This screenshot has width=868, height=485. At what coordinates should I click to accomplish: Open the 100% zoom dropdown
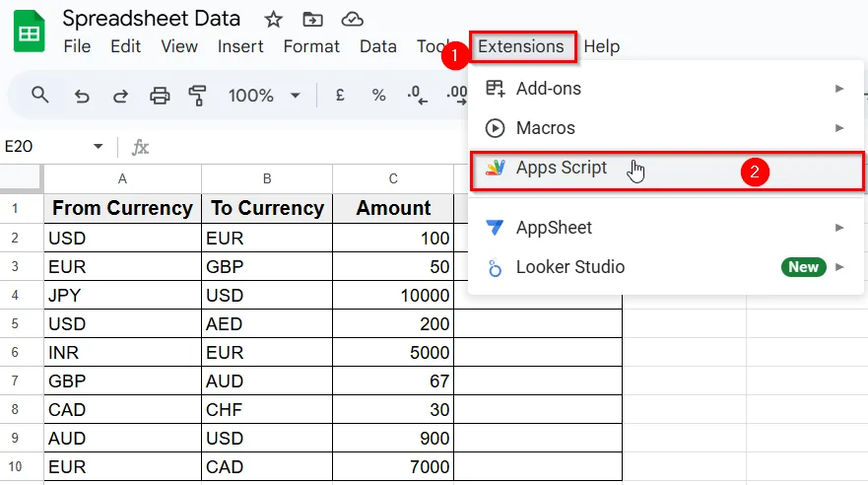coord(296,96)
